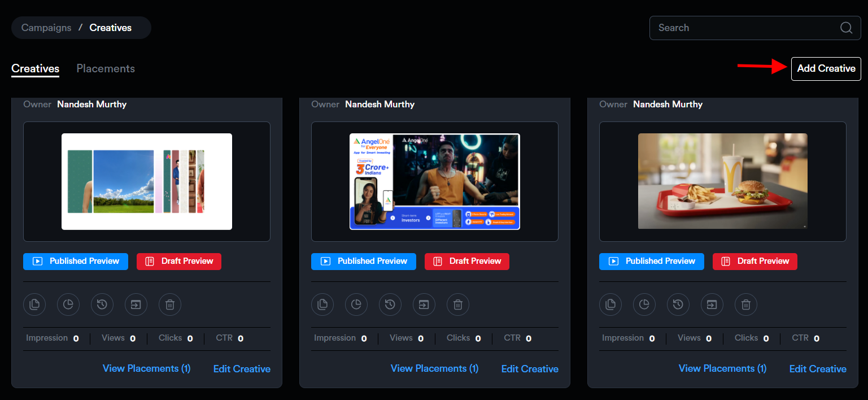The width and height of the screenshot is (868, 400).
Task: Click the AngelOne creative thumbnail
Action: 434,181
